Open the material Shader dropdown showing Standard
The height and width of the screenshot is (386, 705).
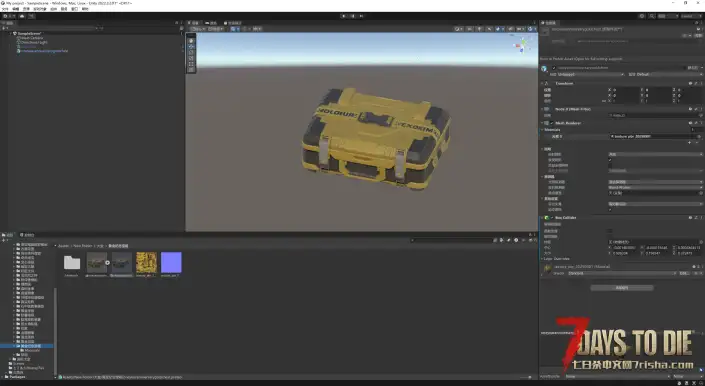point(622,273)
